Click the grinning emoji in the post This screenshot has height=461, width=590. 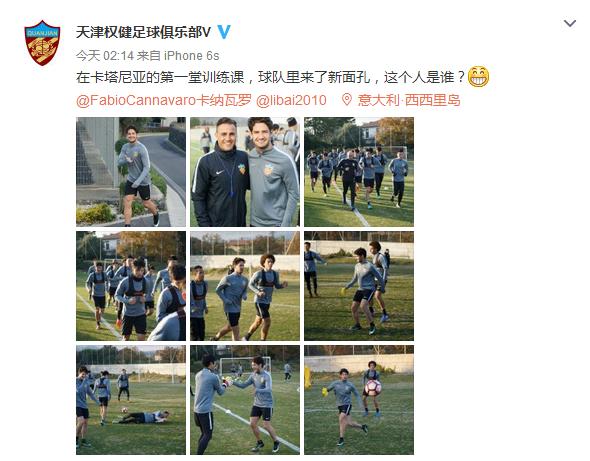[x=478, y=77]
